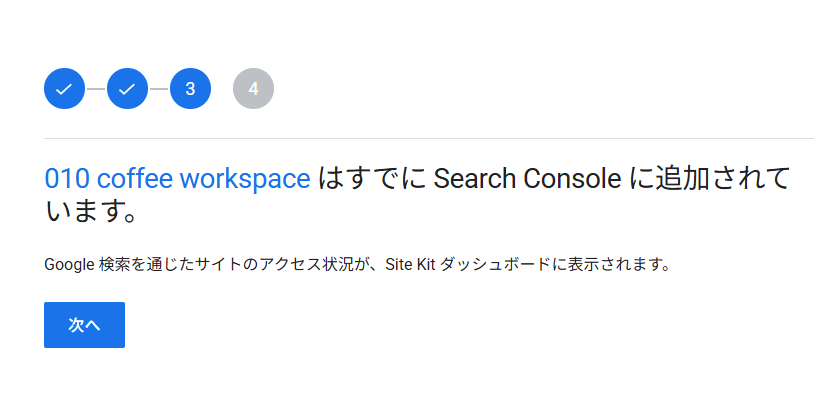This screenshot has width=838, height=410.
Task: Click the connector line between steps one and two
Action: 95,89
